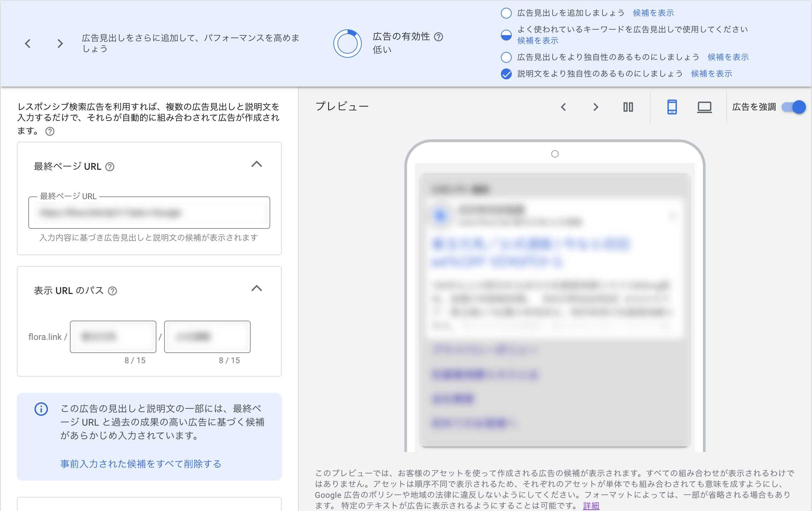Go to previous recommendation tip in banner
This screenshot has height=511, width=812.
point(28,44)
